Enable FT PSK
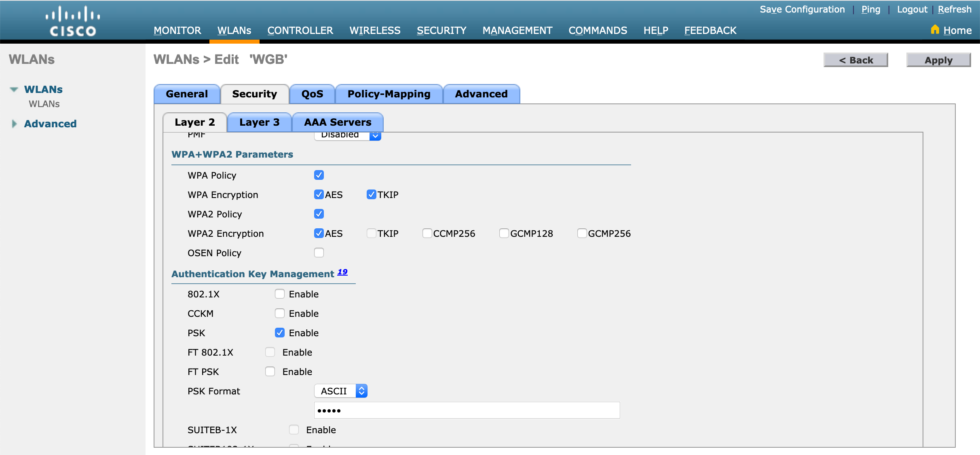 (270, 371)
